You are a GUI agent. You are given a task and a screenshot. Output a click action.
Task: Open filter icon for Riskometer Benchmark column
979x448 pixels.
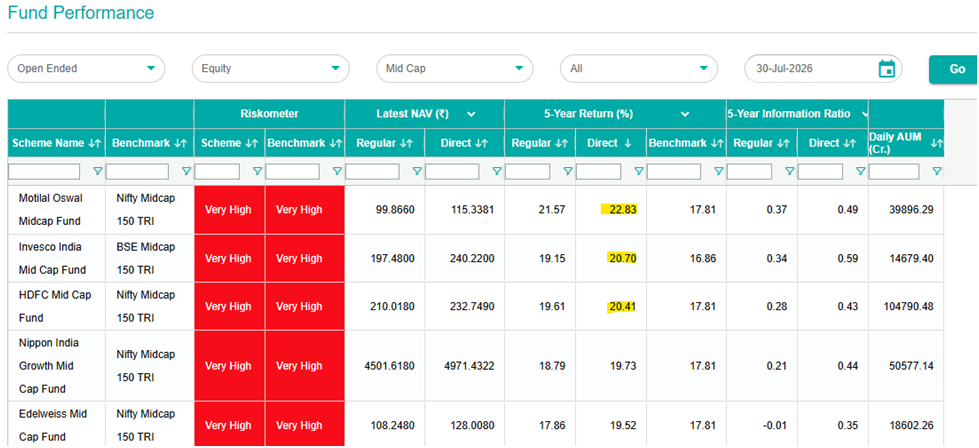[337, 171]
